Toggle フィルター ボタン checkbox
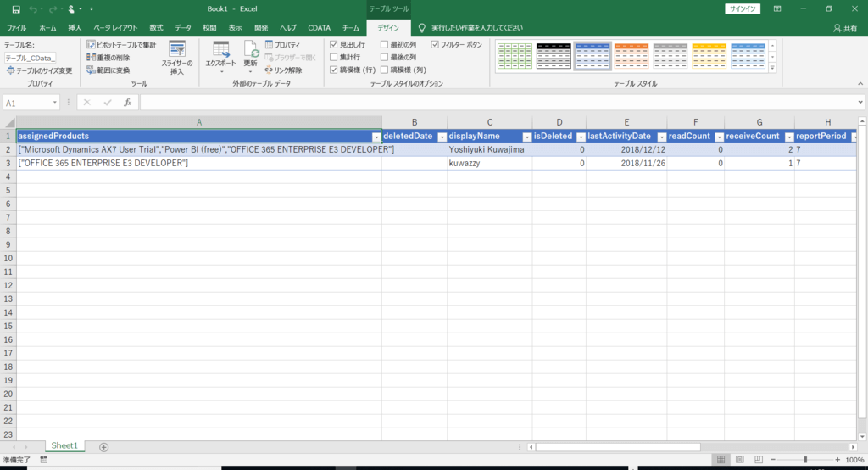 pyautogui.click(x=435, y=44)
